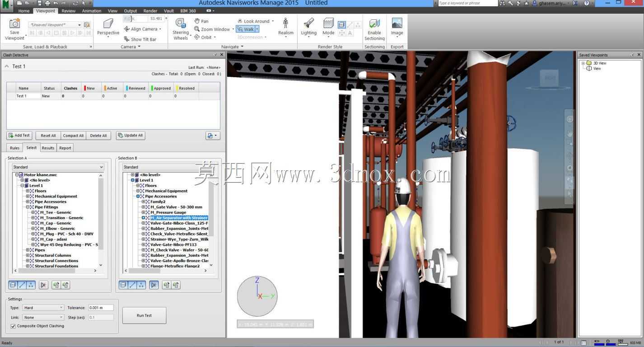Click the Align Camera icon

tap(127, 29)
